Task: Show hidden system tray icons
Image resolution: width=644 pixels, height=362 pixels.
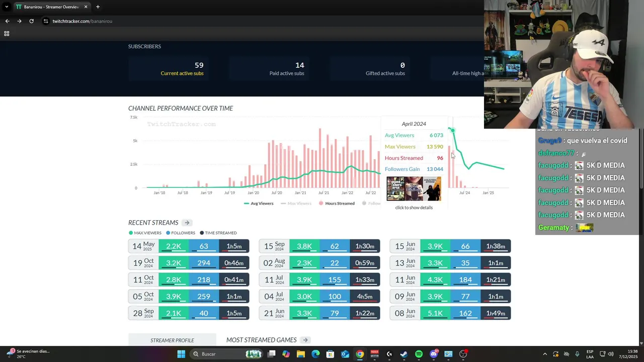Action: coord(545,354)
